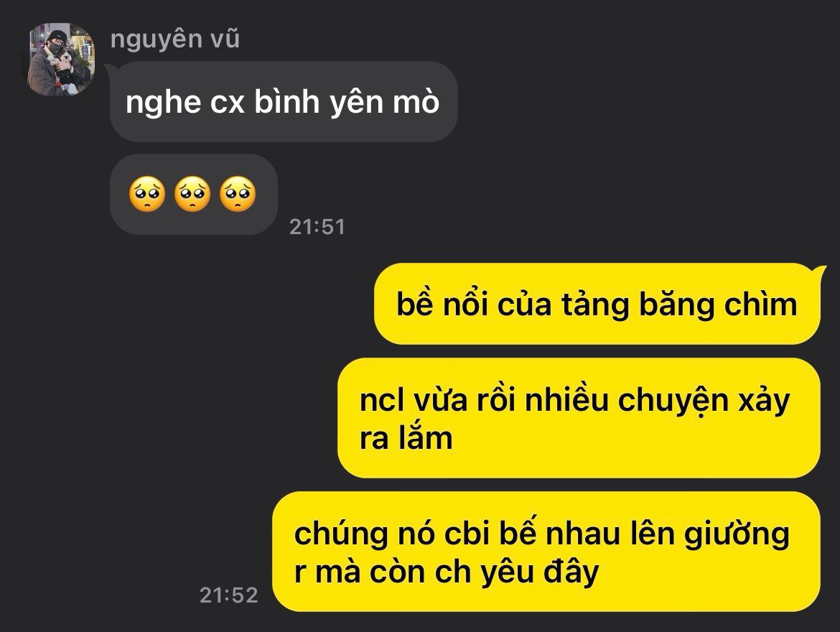Select the message 'nghe cx bình yên mò'
Viewport: 840px width, 632px height.
(x=284, y=102)
